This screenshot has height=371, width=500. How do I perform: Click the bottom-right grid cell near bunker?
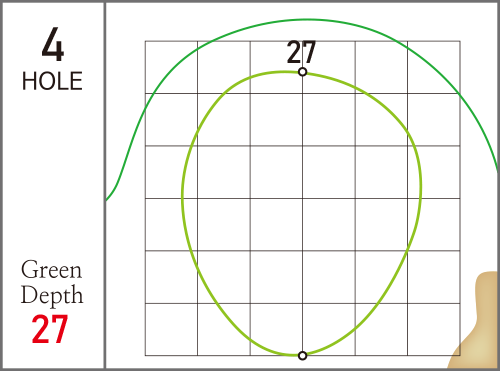coord(434,329)
